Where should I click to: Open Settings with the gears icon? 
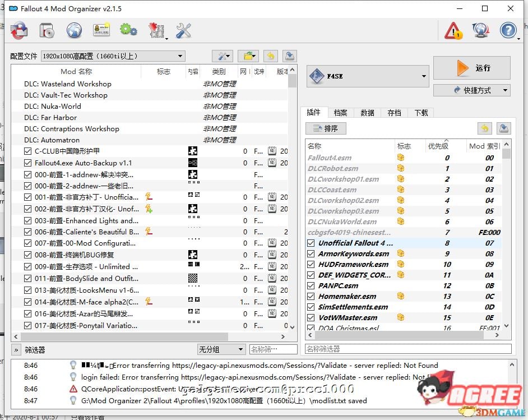(x=128, y=31)
